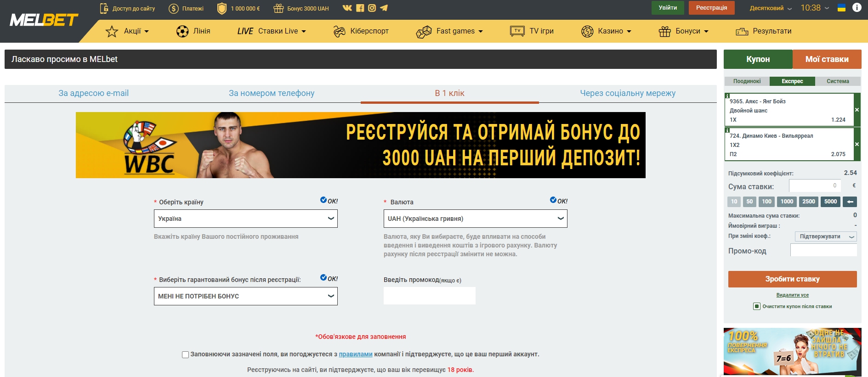Click the gift icon for 3000 UAH bonus
The height and width of the screenshot is (377, 868).
pos(278,8)
